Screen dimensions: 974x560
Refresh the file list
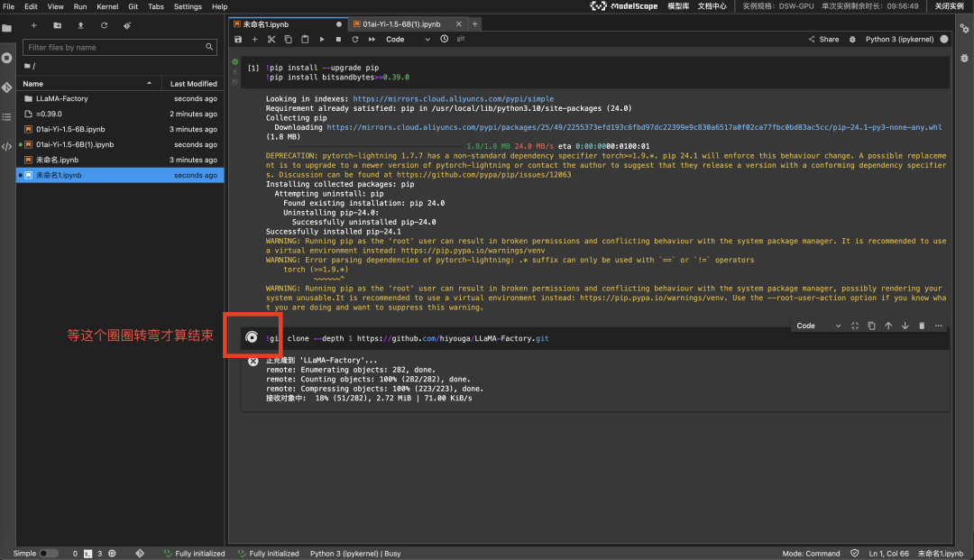point(104,25)
